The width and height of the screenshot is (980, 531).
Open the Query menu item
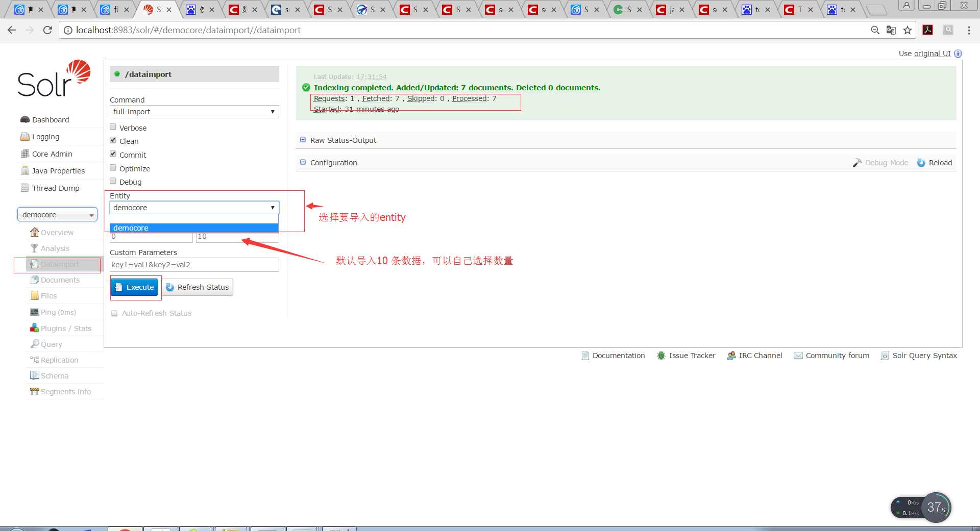pos(52,344)
